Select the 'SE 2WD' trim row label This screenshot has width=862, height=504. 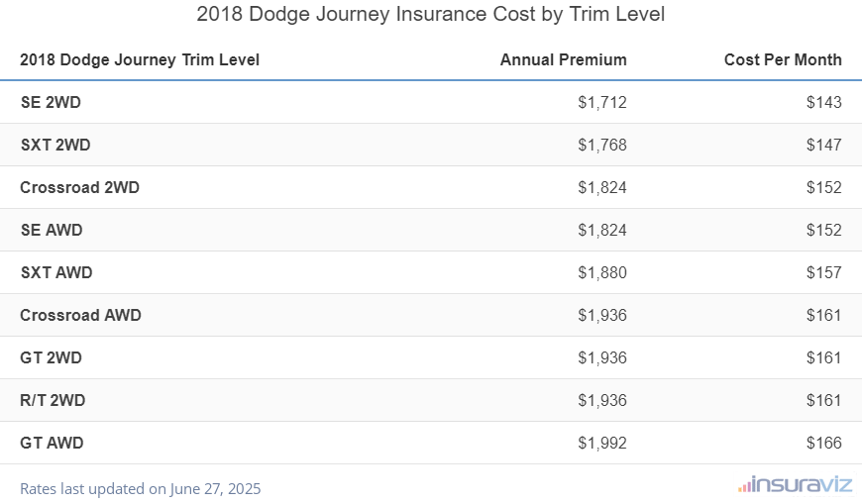coord(51,102)
